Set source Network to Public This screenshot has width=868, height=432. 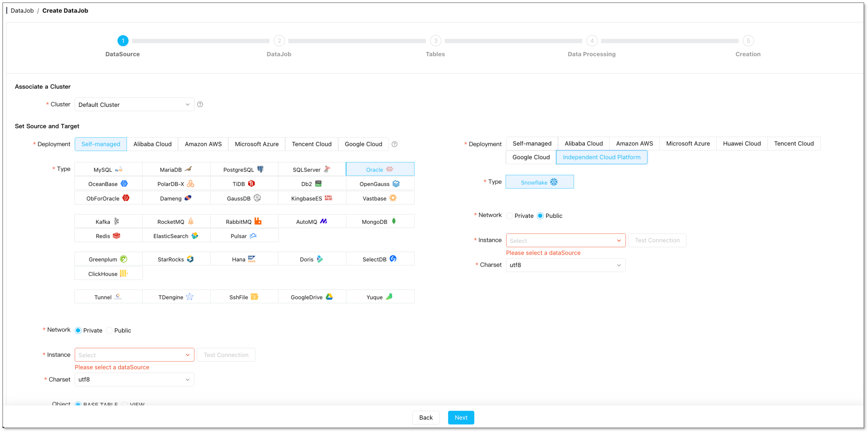pos(109,330)
